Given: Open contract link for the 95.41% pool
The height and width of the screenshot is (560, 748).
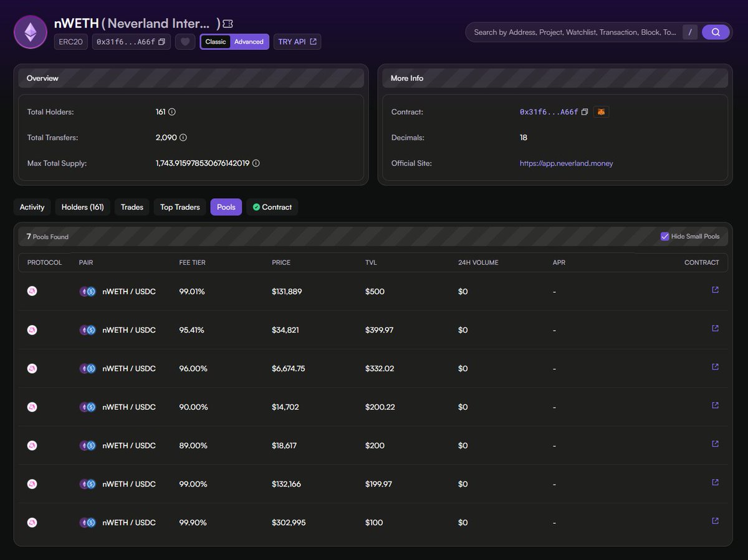Looking at the screenshot, I should (x=715, y=328).
